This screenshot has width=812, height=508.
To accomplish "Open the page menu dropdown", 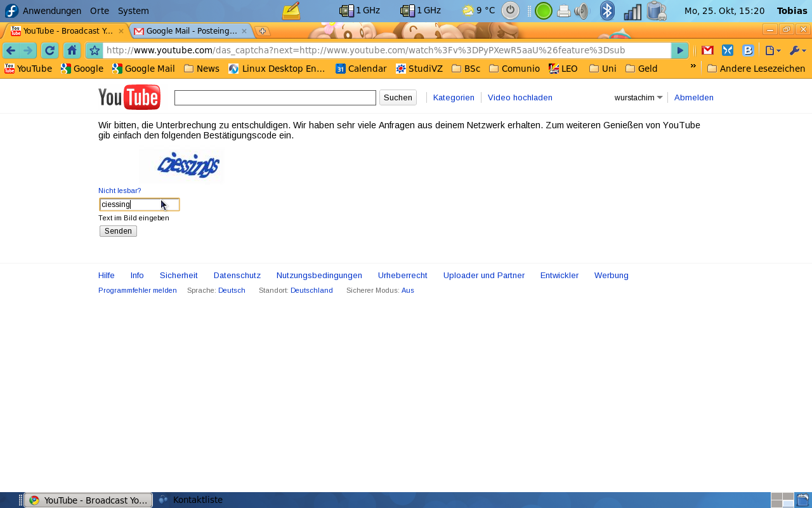I will click(x=773, y=51).
